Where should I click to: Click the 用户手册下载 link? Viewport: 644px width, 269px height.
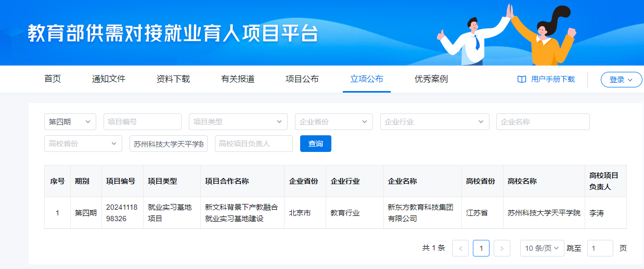point(553,80)
